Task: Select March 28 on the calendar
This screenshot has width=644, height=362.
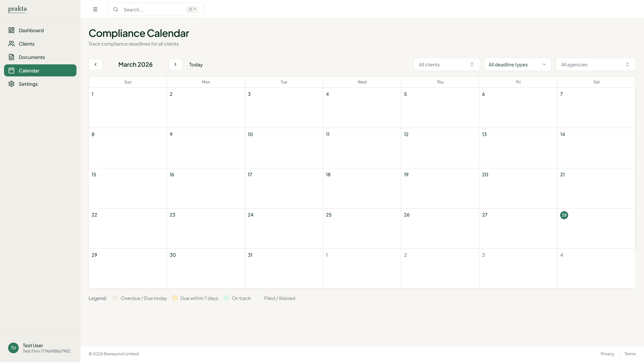Action: (564, 215)
